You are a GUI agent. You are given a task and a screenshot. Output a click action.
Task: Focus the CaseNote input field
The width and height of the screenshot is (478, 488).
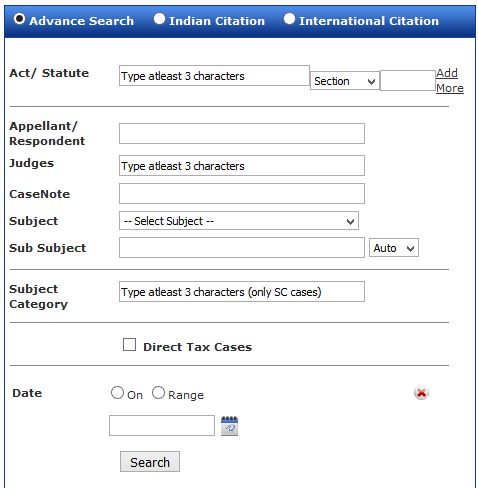242,193
